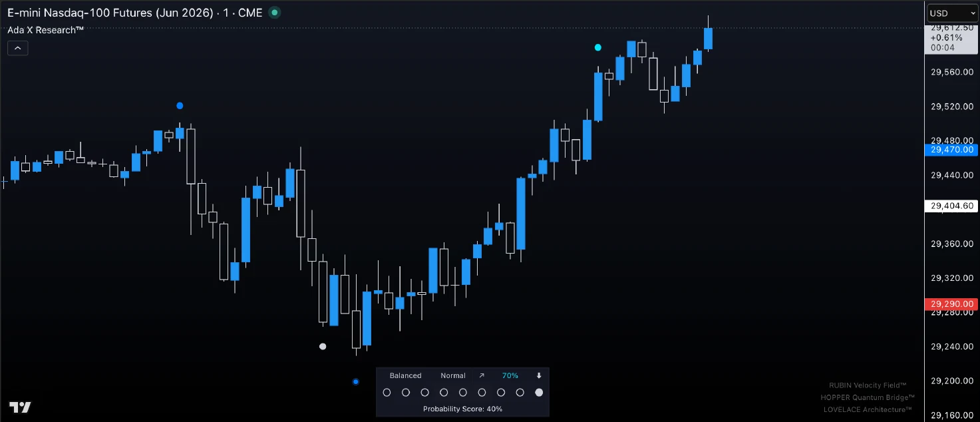Click the 29,560.00 price scale value
This screenshot has width=980, height=422.
coord(952,72)
